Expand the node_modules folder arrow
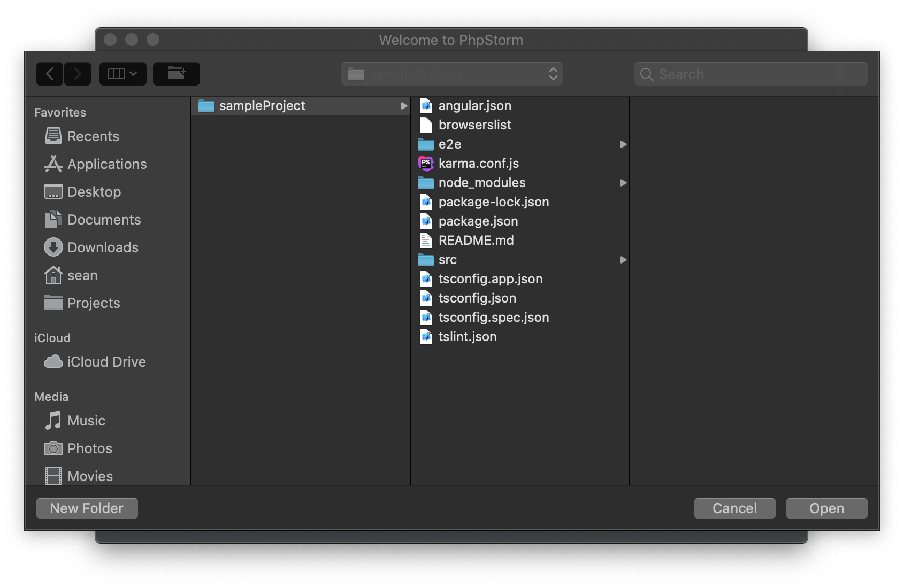Viewport: 904px width, 588px height. tap(623, 183)
